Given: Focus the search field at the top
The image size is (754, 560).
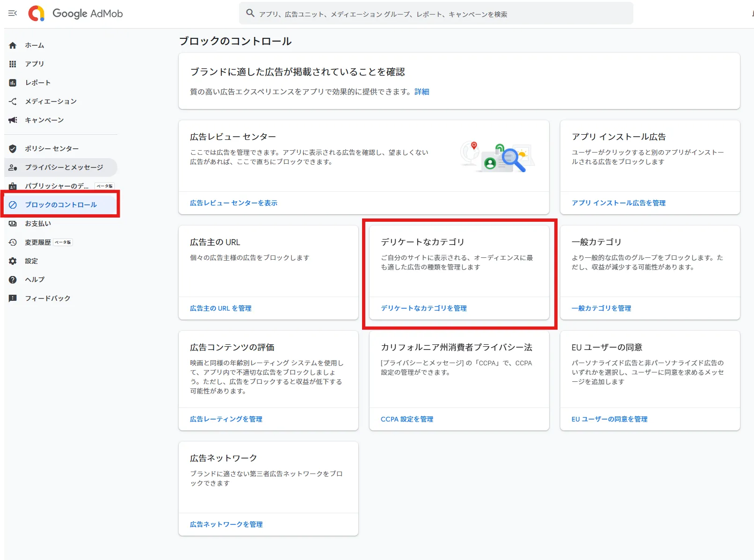Looking at the screenshot, I should 436,14.
